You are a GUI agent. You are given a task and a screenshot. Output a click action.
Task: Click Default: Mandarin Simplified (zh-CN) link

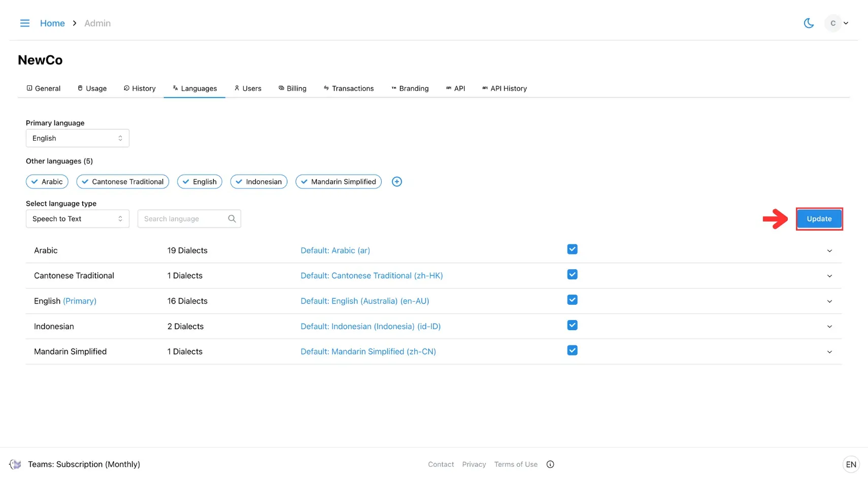point(368,351)
